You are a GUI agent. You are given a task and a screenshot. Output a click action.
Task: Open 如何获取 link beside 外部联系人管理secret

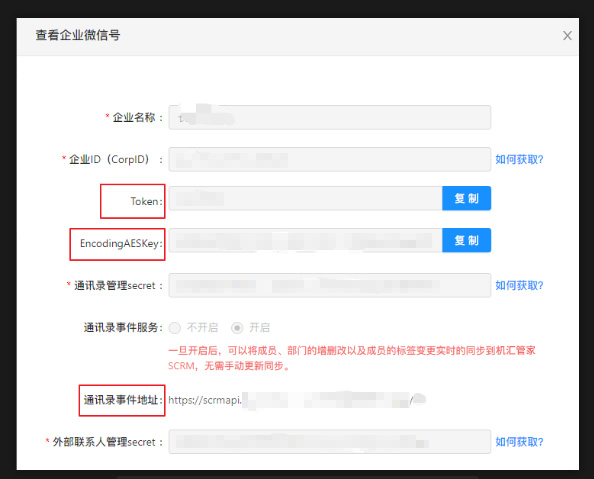pos(519,442)
